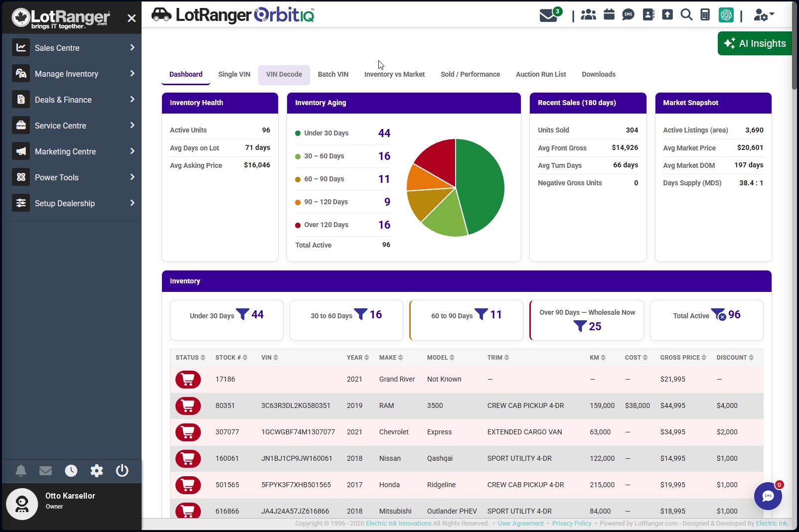Close the sidebar with the X icon
This screenshot has width=799, height=532.
click(132, 18)
